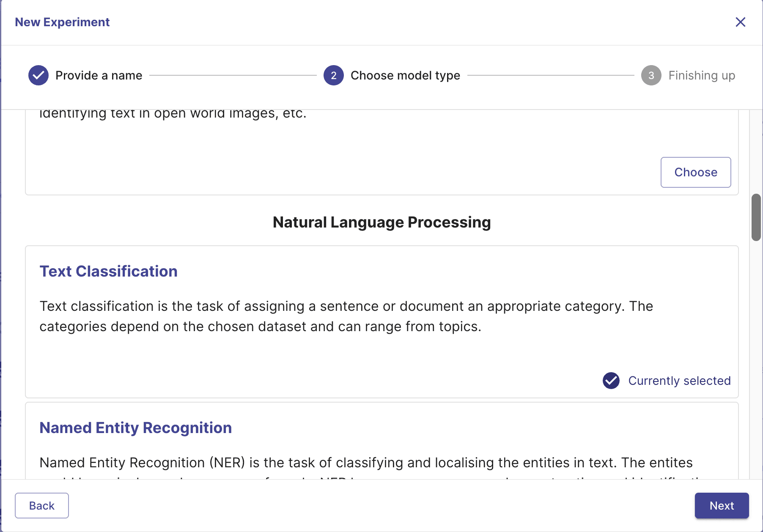Click the step 2 circle icon
The width and height of the screenshot is (763, 532).
[x=334, y=75]
